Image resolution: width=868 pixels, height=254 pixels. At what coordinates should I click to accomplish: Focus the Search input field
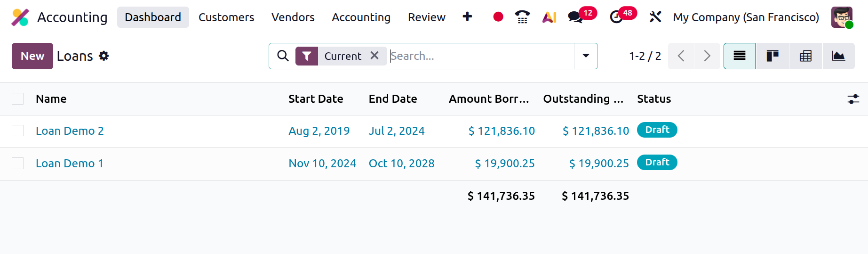click(480, 56)
